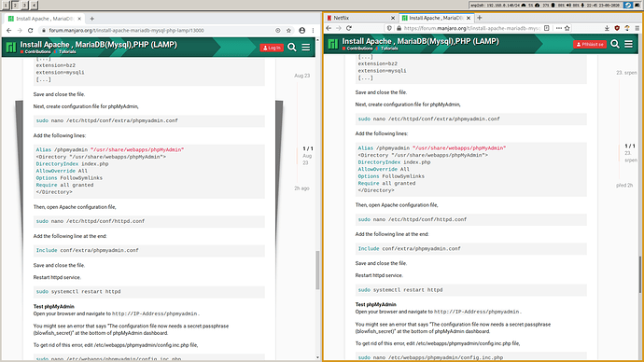Image resolution: width=644 pixels, height=362 pixels.
Task: Toggle Firefox reader view icon in address bar
Action: pyautogui.click(x=547, y=28)
